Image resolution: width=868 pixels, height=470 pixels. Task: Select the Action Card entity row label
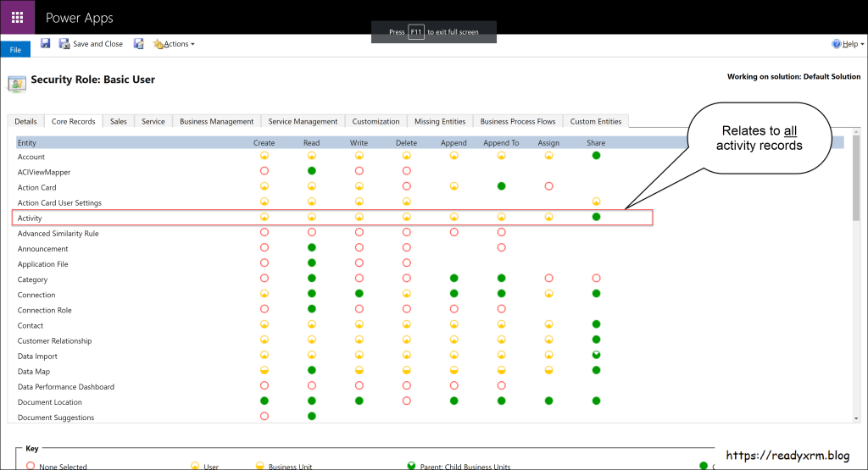[x=37, y=188]
